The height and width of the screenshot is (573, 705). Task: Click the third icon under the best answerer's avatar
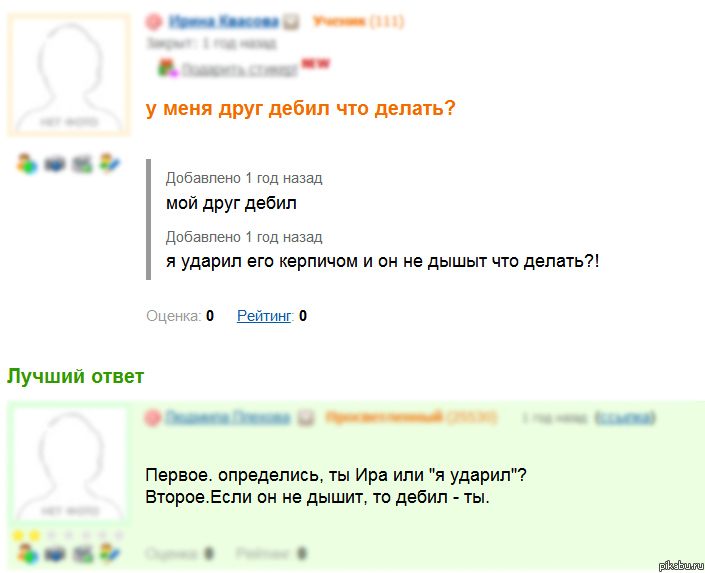81,552
